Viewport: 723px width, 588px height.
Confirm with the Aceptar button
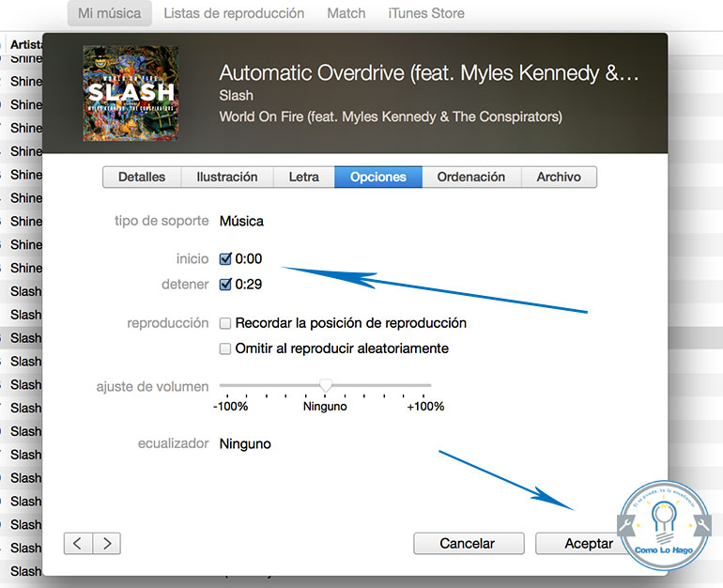pos(589,543)
